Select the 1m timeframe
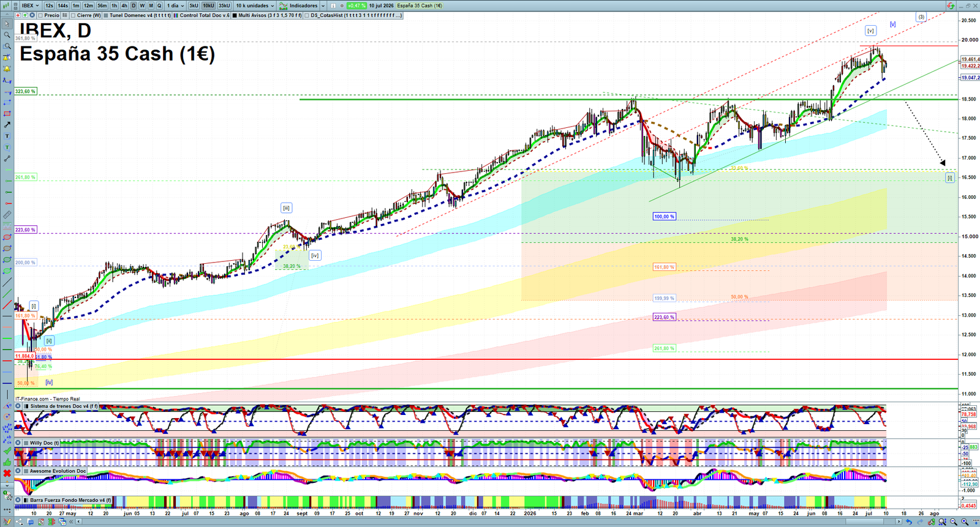This screenshot has height=527, width=980. 76,6
